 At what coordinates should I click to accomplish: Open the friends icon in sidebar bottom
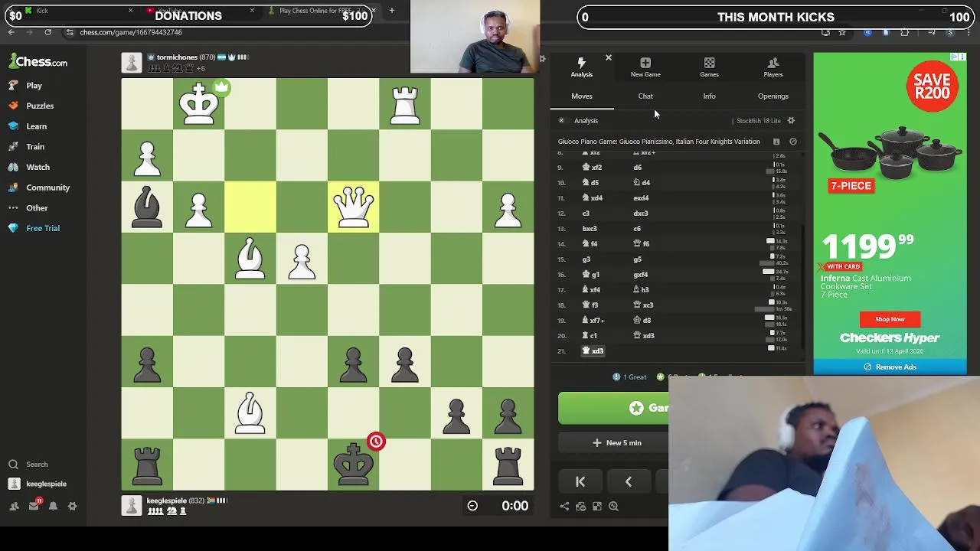(x=14, y=506)
